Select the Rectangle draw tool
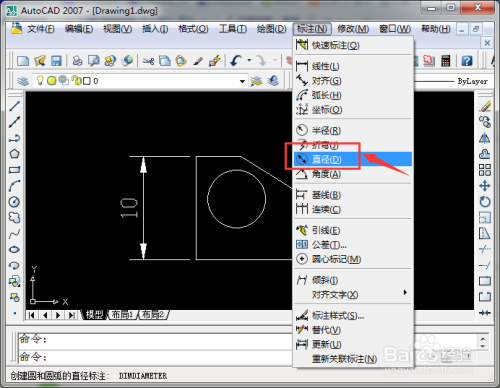Viewport: 500px width, 388px height. point(14,170)
